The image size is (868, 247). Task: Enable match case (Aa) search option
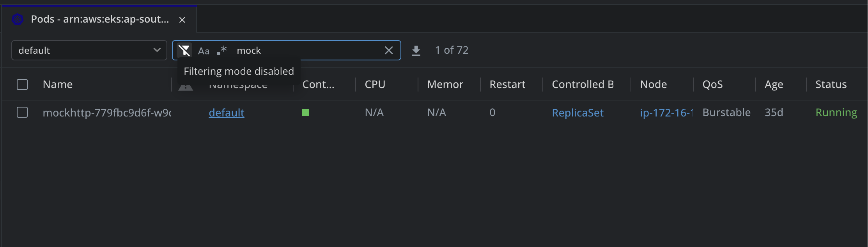204,51
